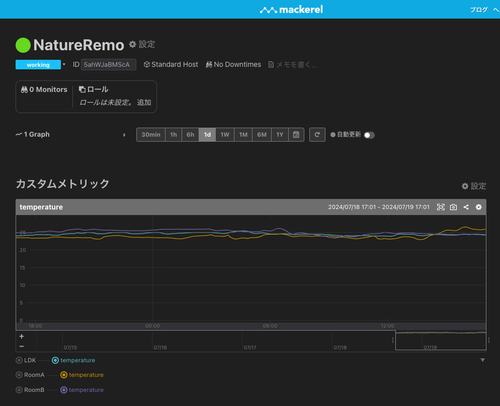Open the working status dropdown
Image resolution: width=500 pixels, height=406 pixels.
(40, 65)
